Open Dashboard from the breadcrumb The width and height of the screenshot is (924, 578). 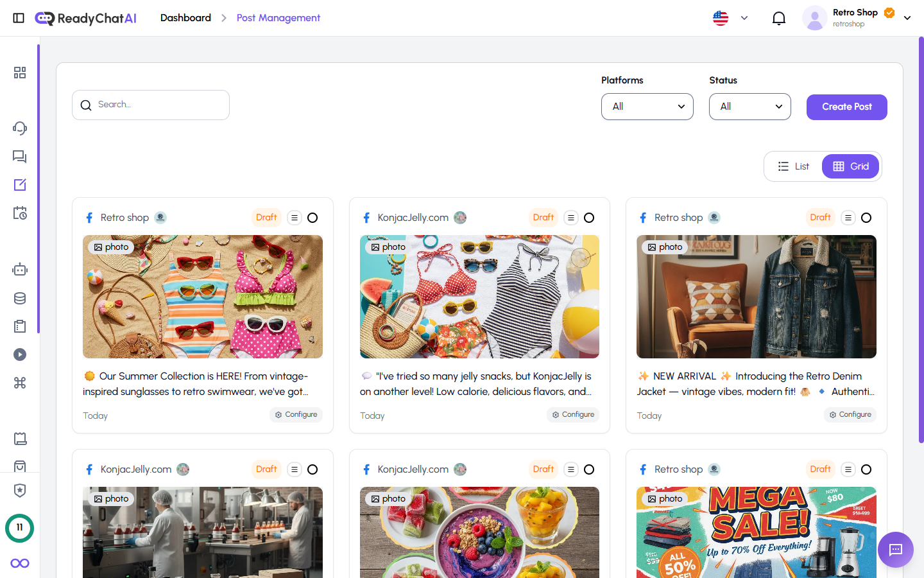click(185, 17)
